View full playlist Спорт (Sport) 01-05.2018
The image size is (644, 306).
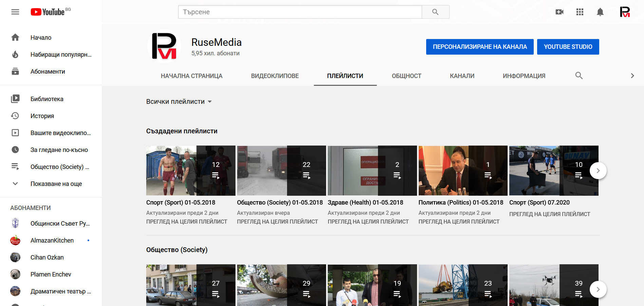[187, 222]
